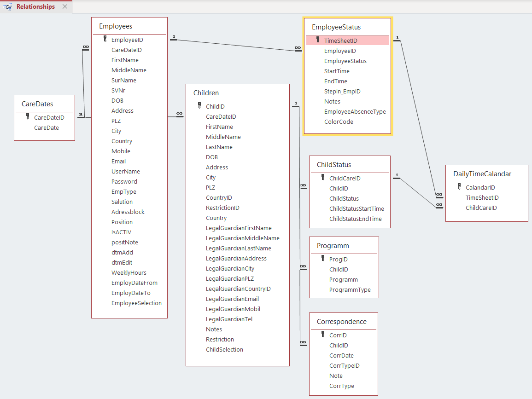The width and height of the screenshot is (532, 399).
Task: Select the EmpType field in Employees
Action: tap(124, 192)
